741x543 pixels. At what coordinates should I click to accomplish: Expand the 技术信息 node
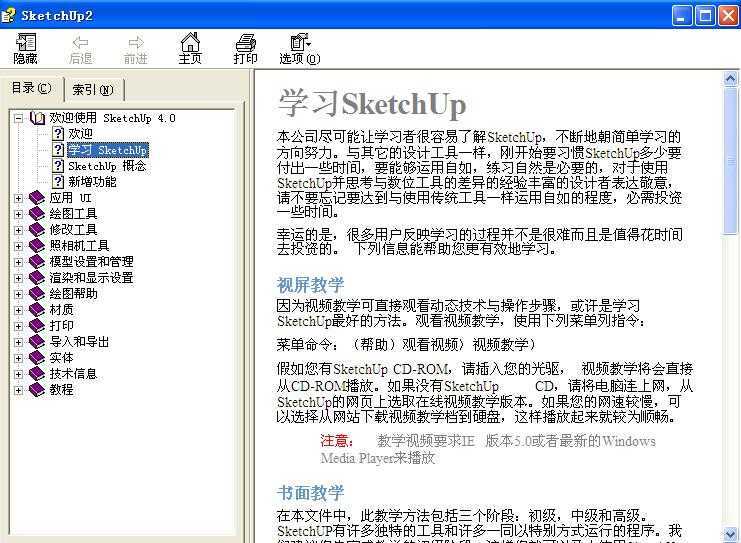click(18, 375)
